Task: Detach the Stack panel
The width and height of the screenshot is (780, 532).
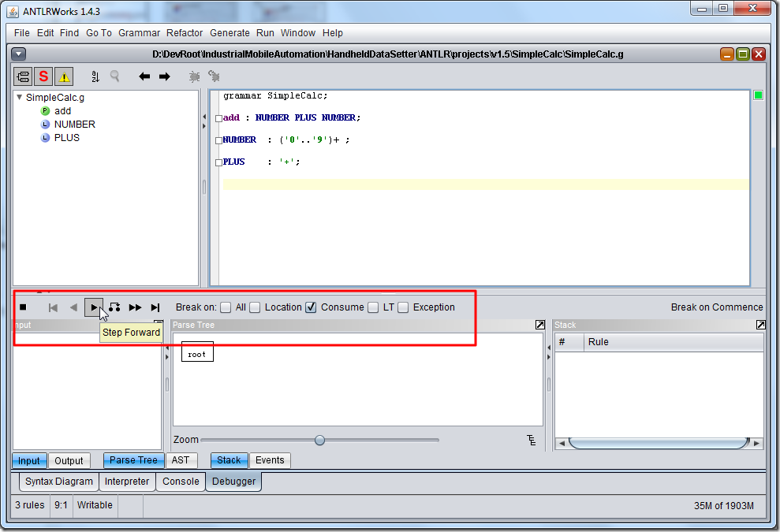Action: coord(760,325)
